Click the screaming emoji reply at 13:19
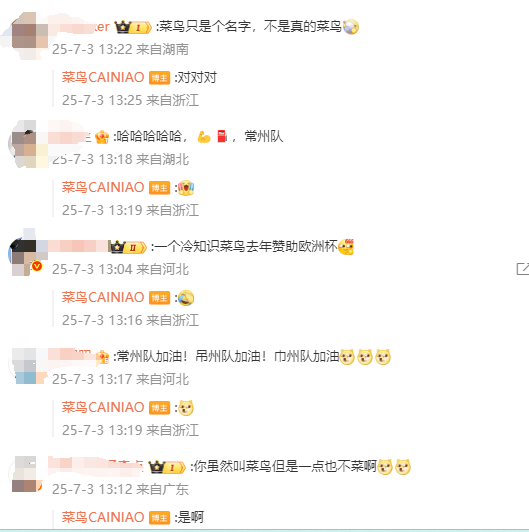 186,188
